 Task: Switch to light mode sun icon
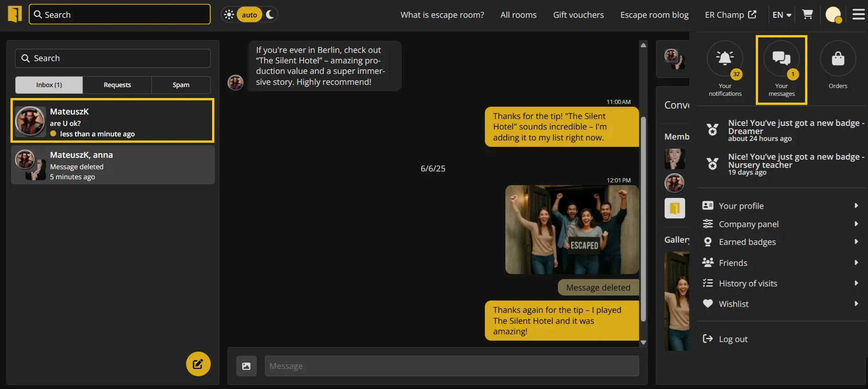point(229,15)
